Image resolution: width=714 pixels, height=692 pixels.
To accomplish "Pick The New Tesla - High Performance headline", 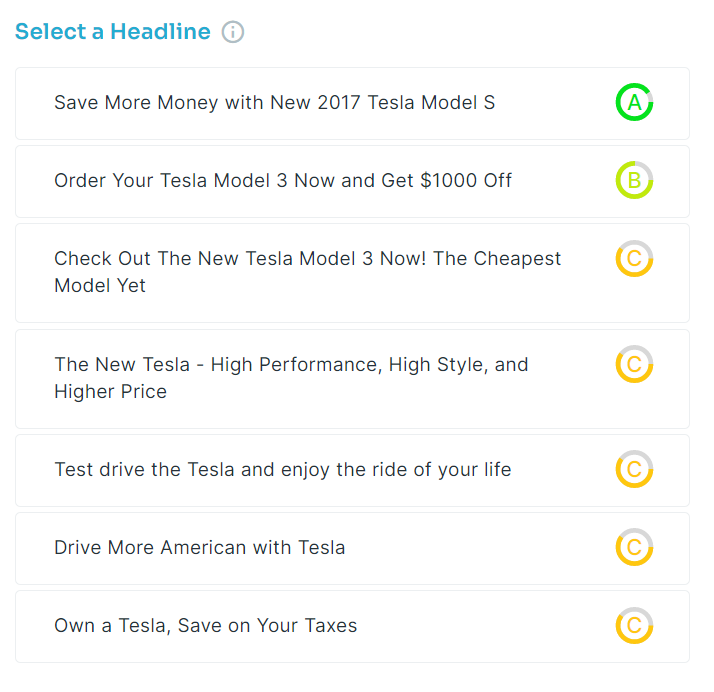I will point(352,379).
